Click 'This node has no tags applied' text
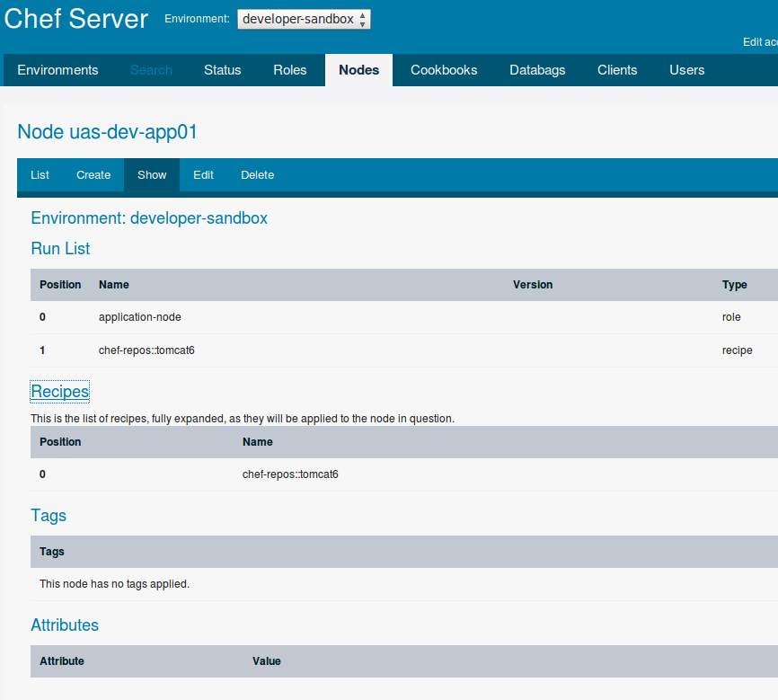778x700 pixels. [115, 584]
